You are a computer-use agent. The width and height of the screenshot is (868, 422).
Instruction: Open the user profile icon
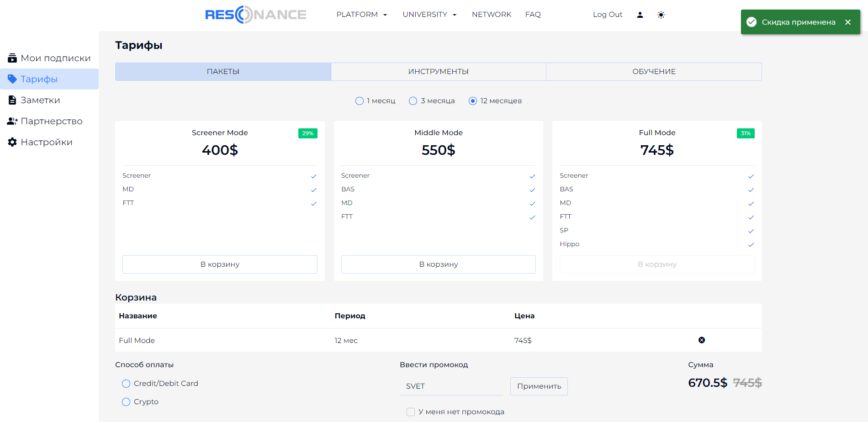640,15
